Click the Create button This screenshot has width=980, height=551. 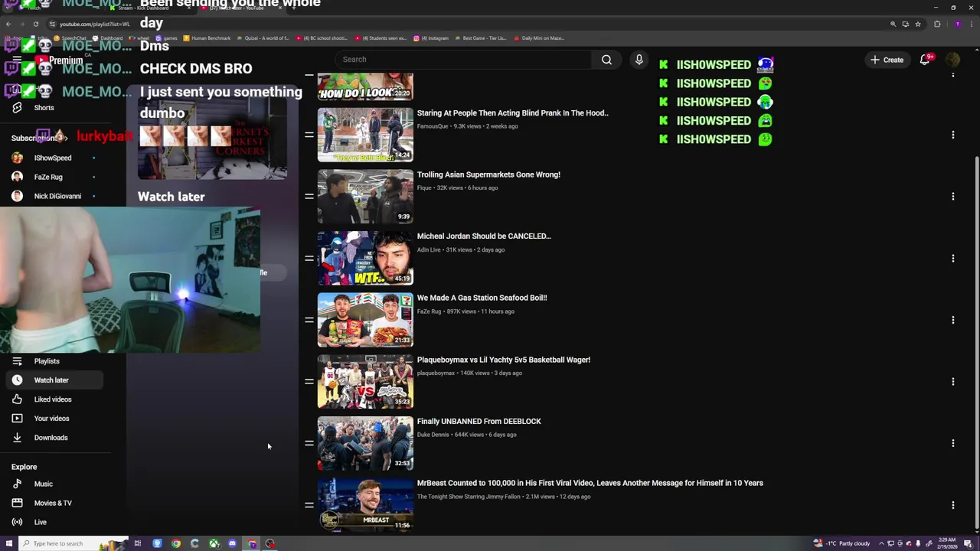tap(887, 60)
